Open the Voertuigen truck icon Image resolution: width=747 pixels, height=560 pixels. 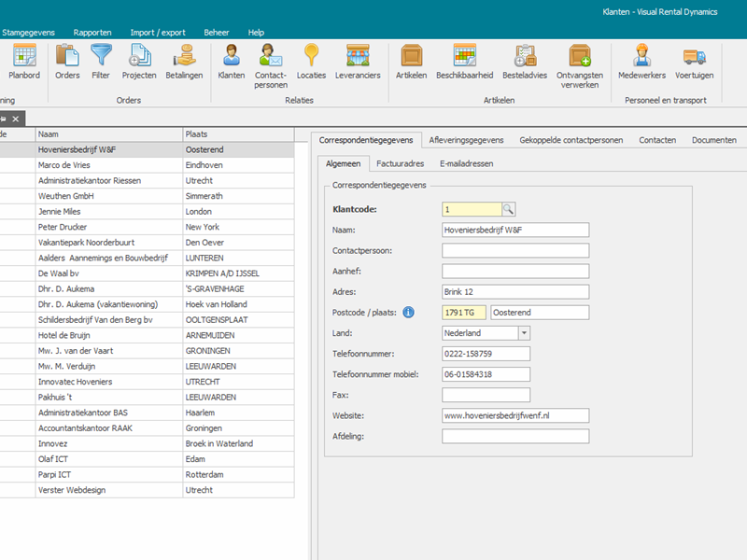click(694, 62)
